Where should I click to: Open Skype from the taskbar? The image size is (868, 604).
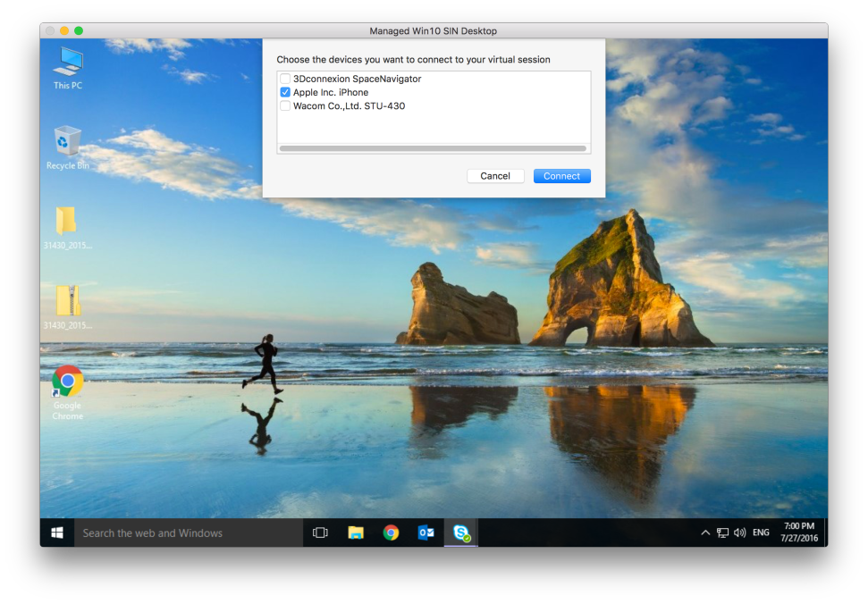pyautogui.click(x=459, y=533)
